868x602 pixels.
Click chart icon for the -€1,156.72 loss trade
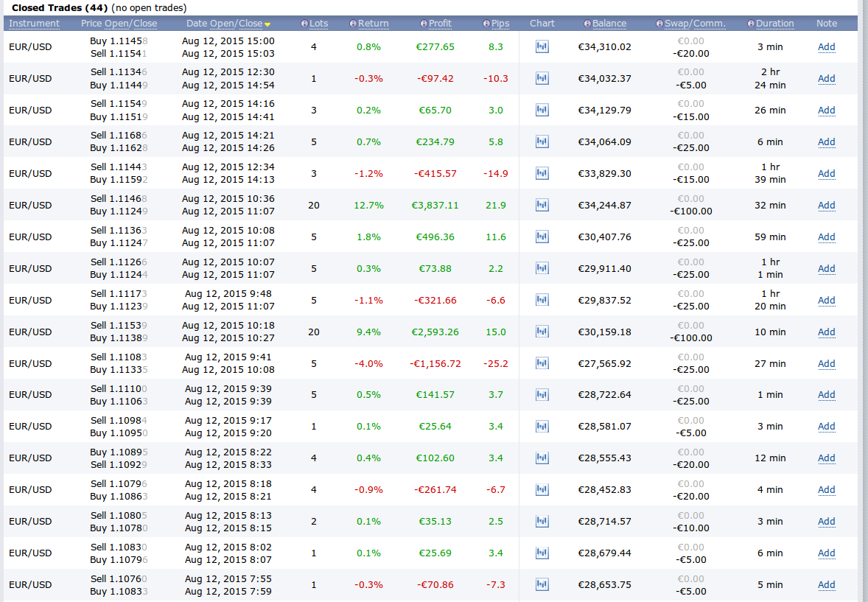pos(542,363)
